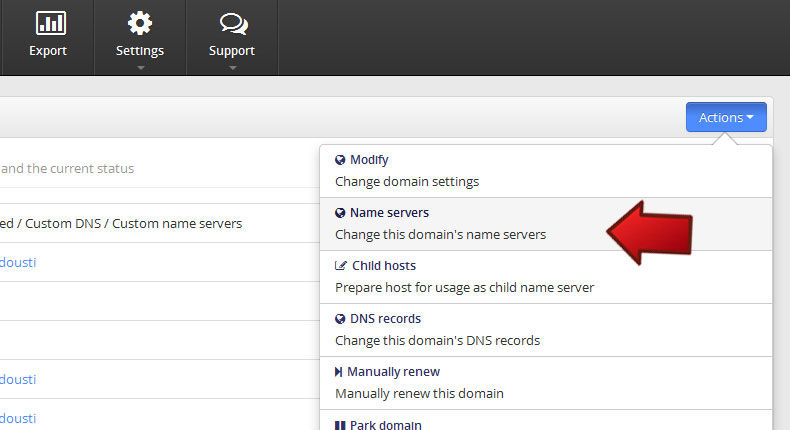Image resolution: width=790 pixels, height=430 pixels.
Task: Click the Support chat bubbles icon
Action: coord(232,23)
